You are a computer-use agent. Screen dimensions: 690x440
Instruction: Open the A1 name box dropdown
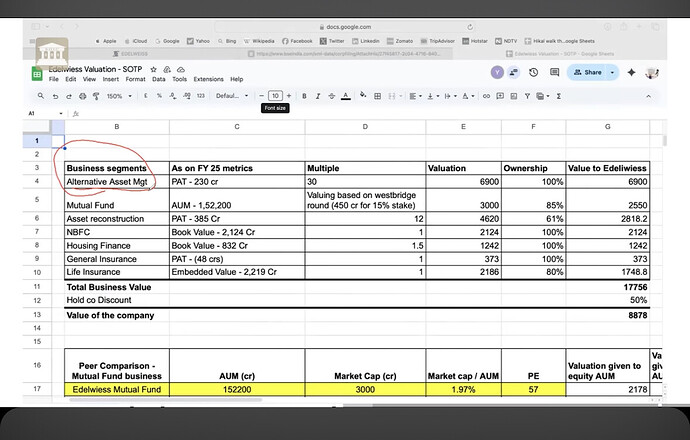[x=59, y=114]
